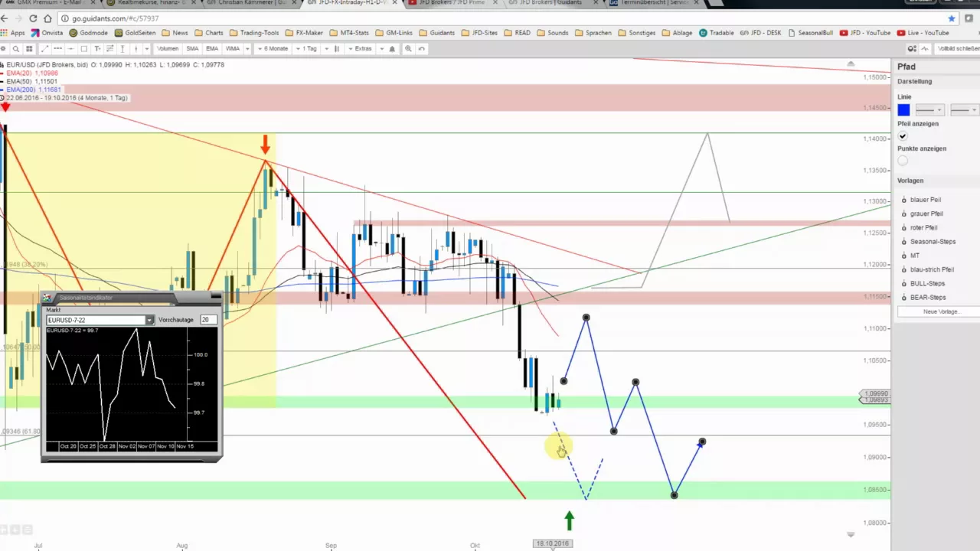Add the EMA indicator
The width and height of the screenshot is (980, 551).
(212, 48)
